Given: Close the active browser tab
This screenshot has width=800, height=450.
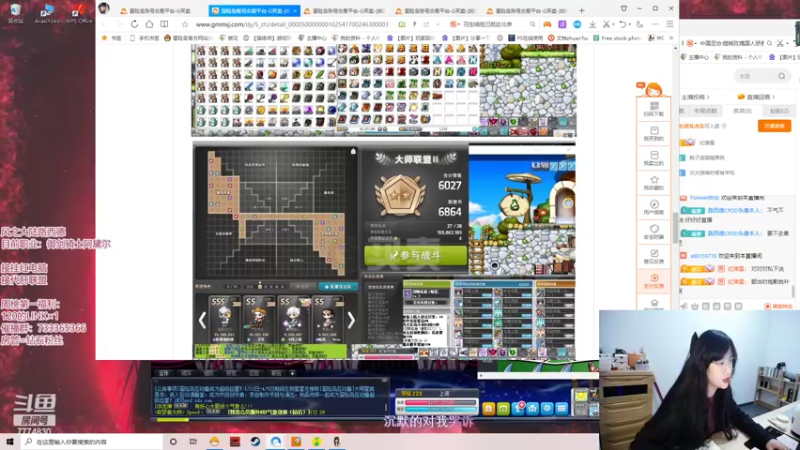Looking at the screenshot, I should (295, 11).
